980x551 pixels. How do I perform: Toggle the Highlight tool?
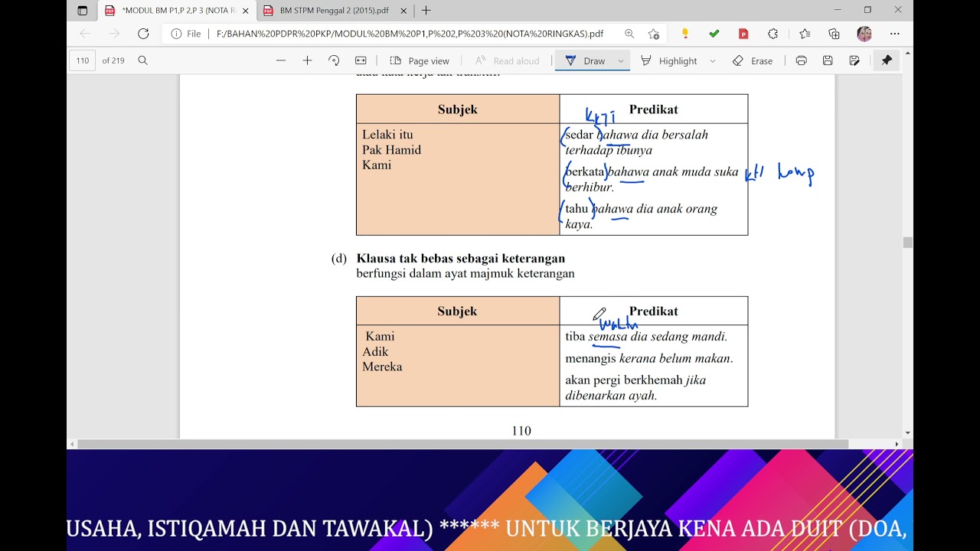(669, 60)
